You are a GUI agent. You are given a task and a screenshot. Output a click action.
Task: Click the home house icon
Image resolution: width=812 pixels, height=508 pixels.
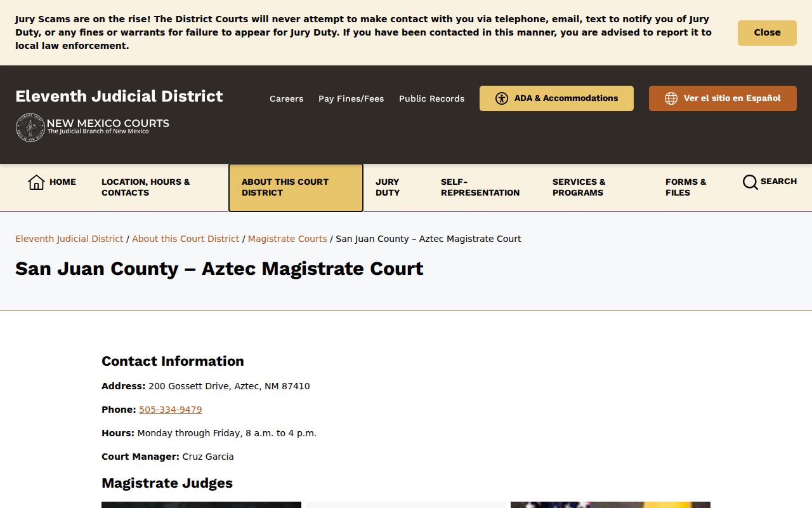point(36,182)
